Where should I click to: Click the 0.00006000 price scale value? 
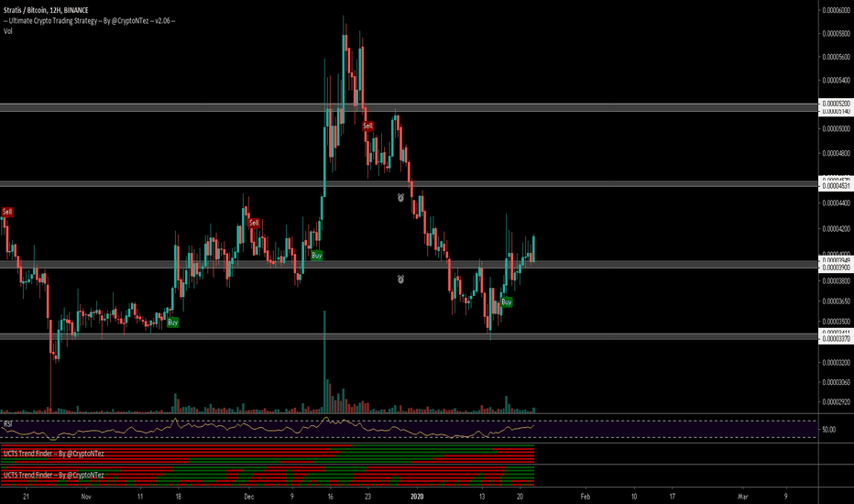point(836,10)
